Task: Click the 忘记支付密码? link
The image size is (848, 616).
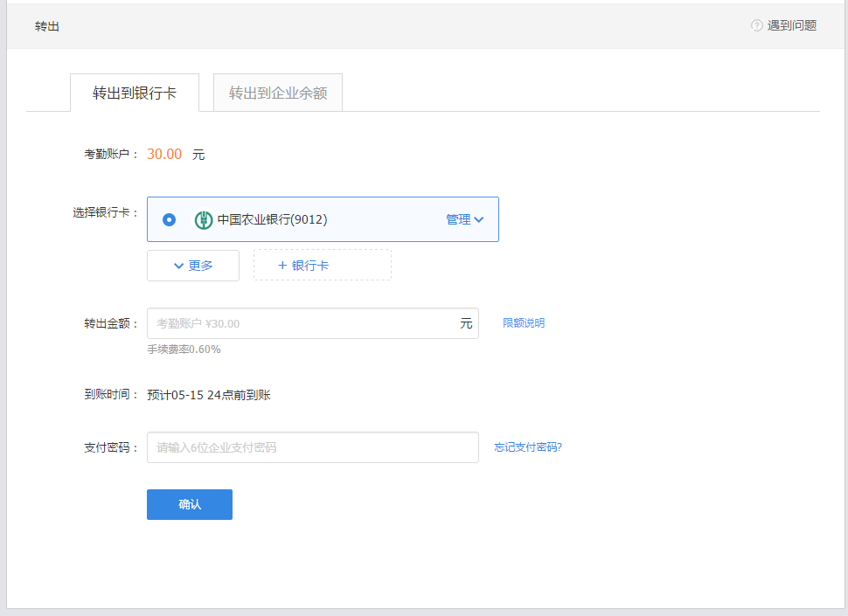Action: pos(528,447)
